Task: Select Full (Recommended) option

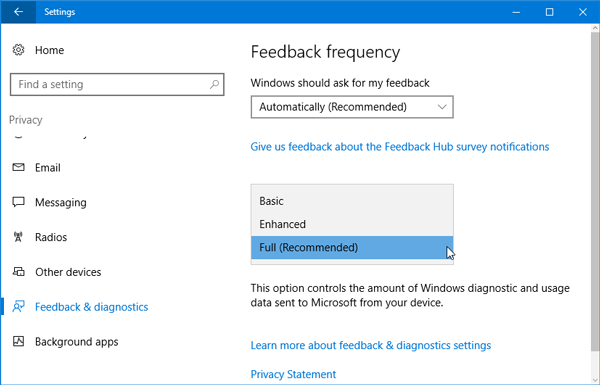Action: tap(352, 247)
